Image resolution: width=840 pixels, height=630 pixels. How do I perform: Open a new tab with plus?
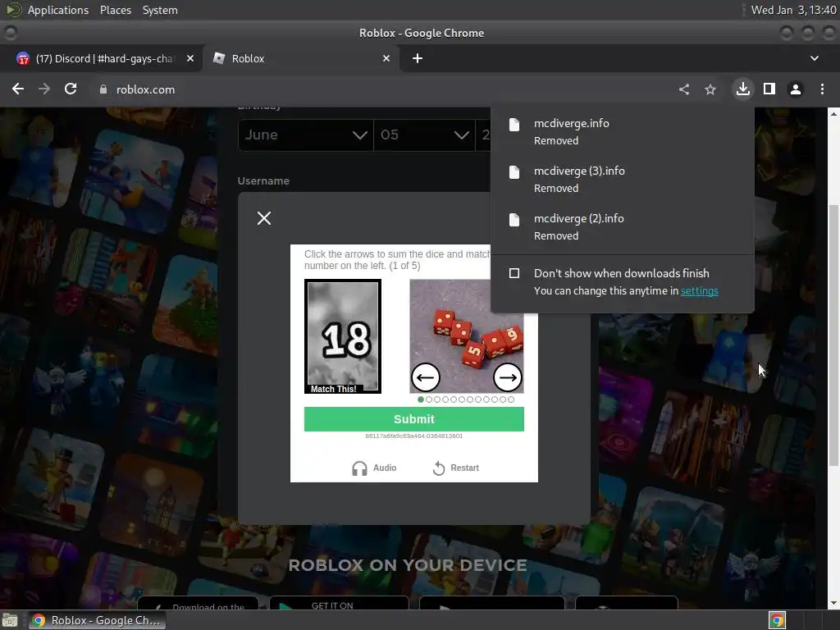coord(418,58)
